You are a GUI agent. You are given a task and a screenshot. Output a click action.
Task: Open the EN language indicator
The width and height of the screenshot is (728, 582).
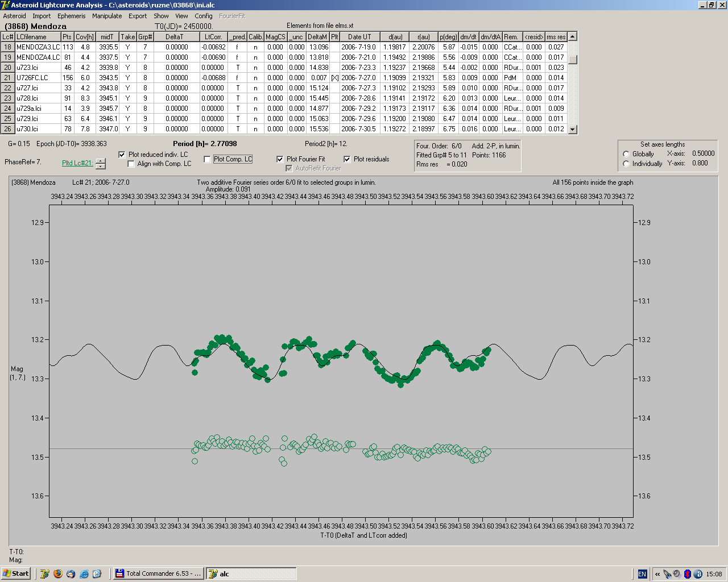coord(642,574)
